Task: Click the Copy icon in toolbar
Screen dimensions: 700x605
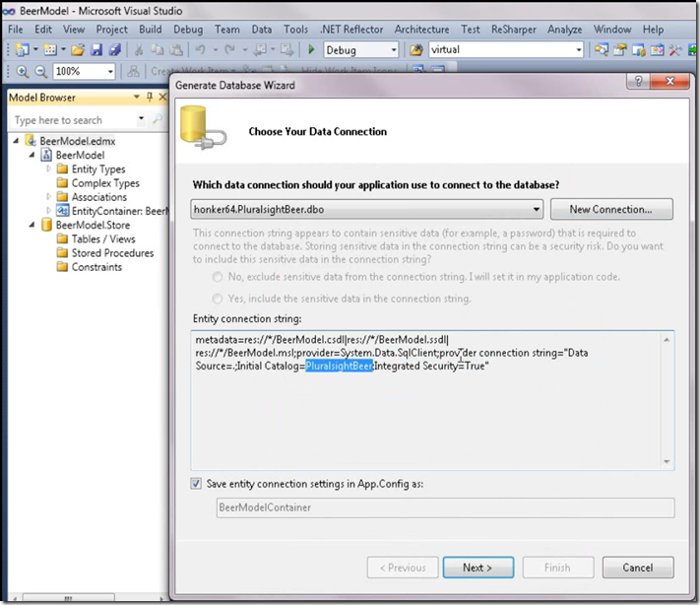Action: 158,49
